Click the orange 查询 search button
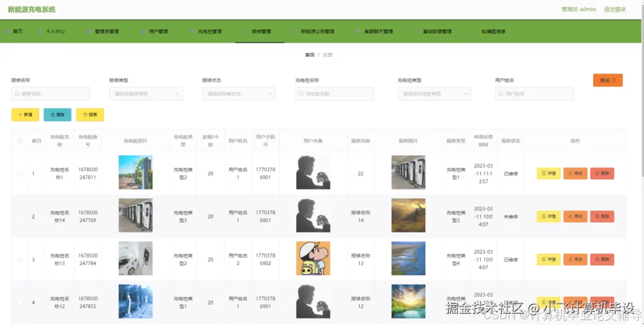The image size is (644, 325). (607, 80)
